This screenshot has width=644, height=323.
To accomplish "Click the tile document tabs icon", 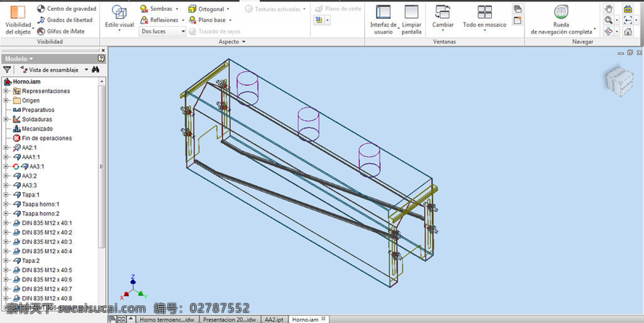I will [x=122, y=319].
